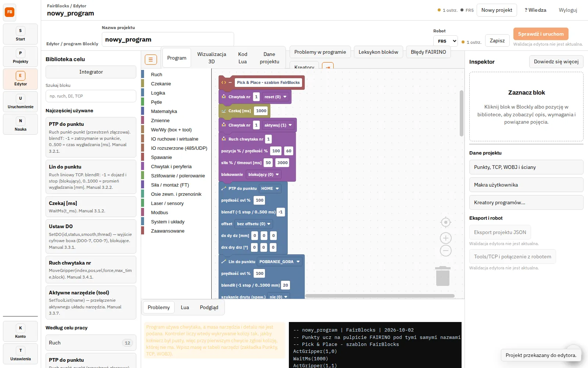Click the horizontal workspace scrollbar
The width and height of the screenshot is (588, 368).
pyautogui.click(x=380, y=296)
